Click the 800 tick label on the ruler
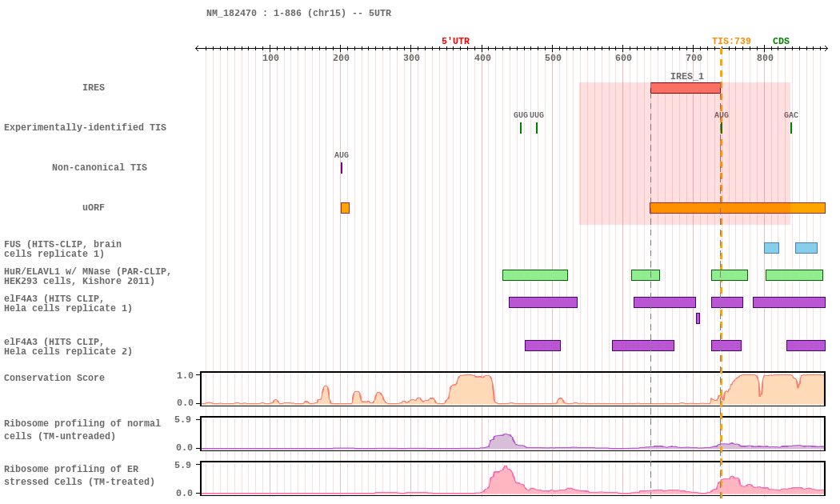This screenshot has width=840, height=504. pyautogui.click(x=765, y=58)
